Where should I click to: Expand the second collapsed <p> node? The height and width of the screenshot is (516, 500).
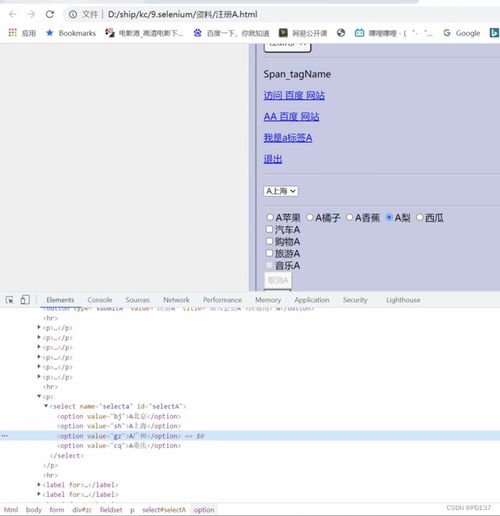pos(39,337)
